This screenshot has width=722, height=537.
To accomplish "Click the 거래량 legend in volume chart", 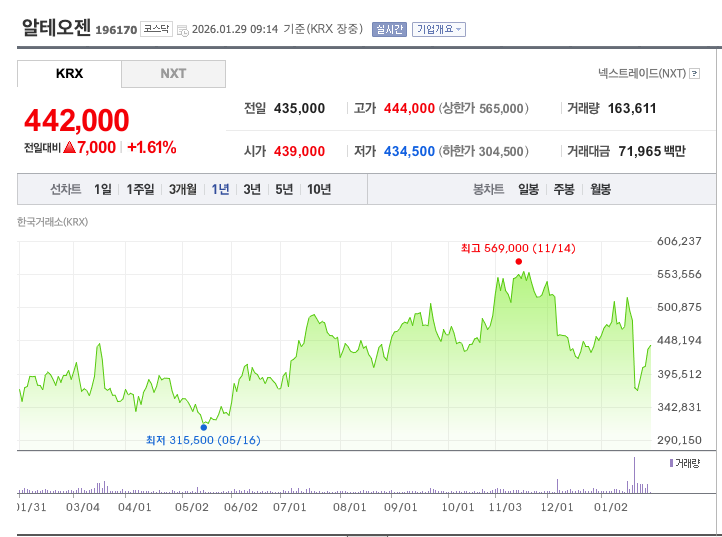I will (685, 463).
